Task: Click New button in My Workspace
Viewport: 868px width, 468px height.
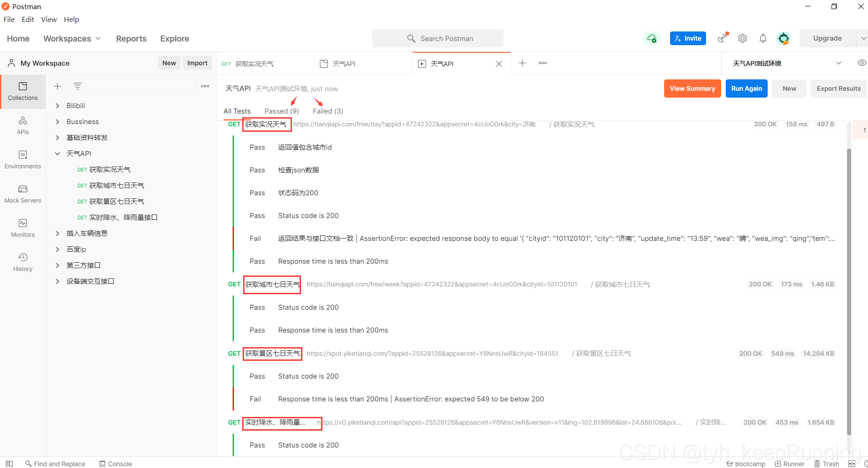Action: 169,63
